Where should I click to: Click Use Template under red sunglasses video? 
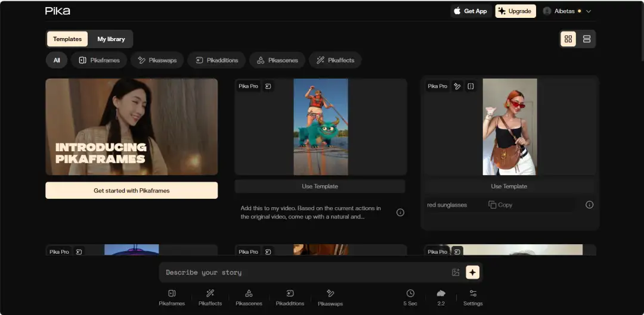[509, 186]
